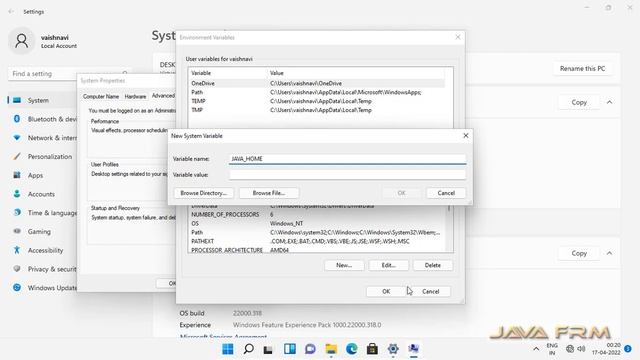Screen dimensions: 640x360
Task: Click Settings gear icon on taskbar
Action: (393, 349)
